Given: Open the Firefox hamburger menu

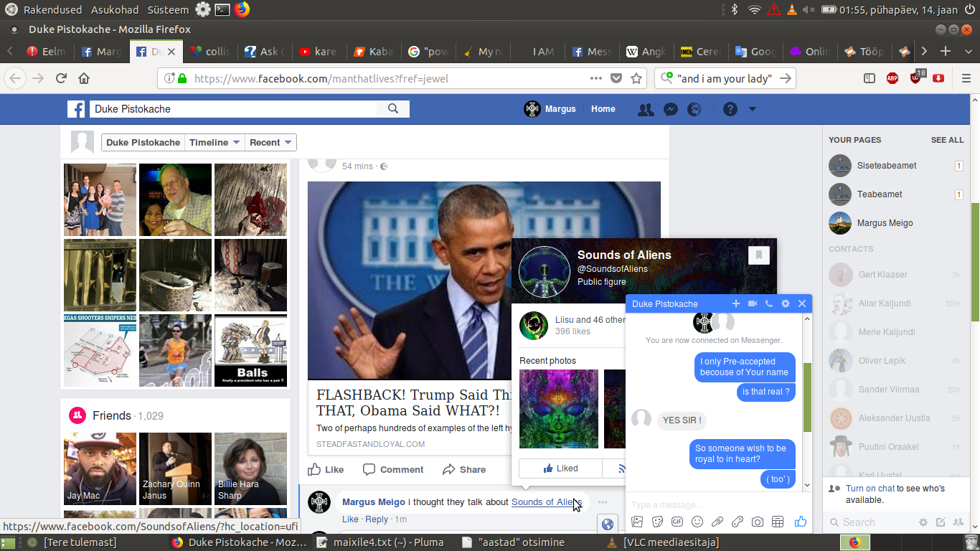Looking at the screenshot, I should [x=966, y=78].
